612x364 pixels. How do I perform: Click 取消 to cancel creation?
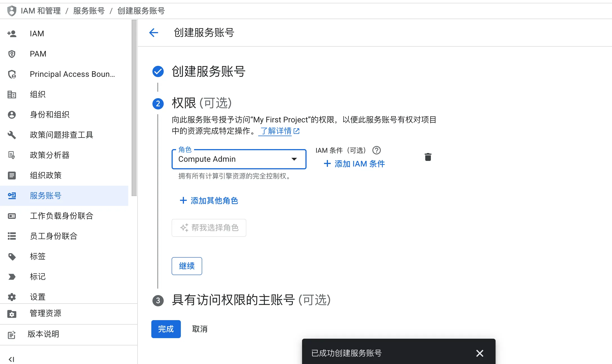coord(200,329)
